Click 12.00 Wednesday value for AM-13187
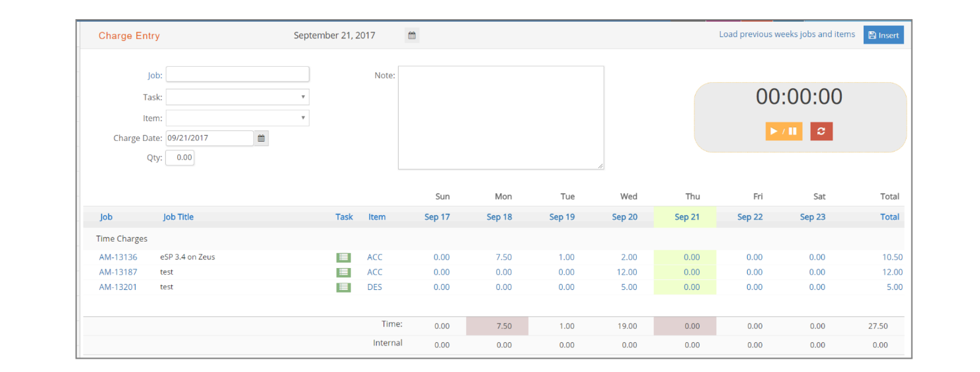This screenshot has height=372, width=980. [x=627, y=272]
